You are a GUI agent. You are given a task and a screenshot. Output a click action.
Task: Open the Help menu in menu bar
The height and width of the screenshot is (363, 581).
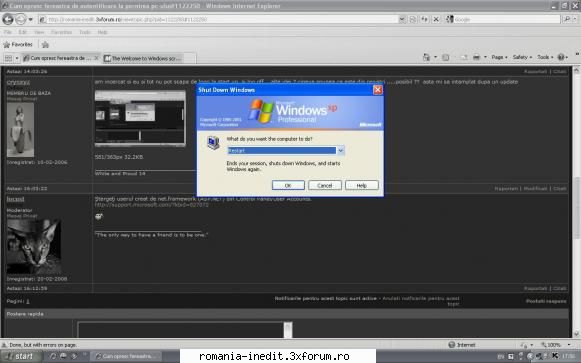pyautogui.click(x=103, y=32)
